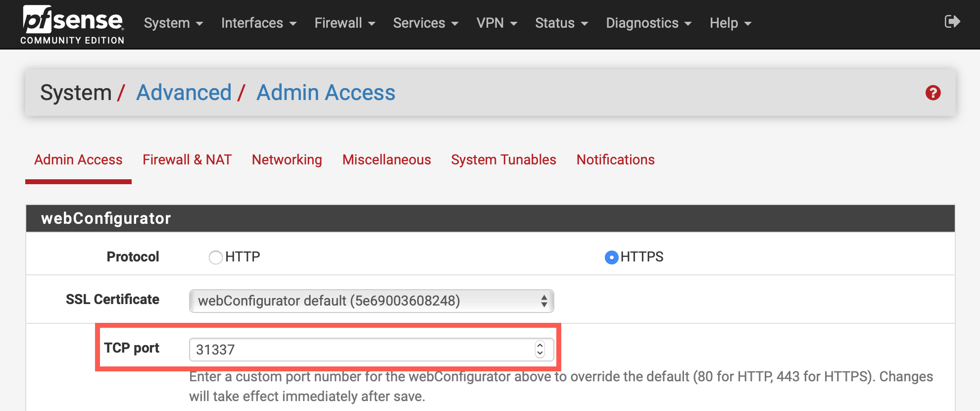The height and width of the screenshot is (411, 980).
Task: Click the logout icon in navbar
Action: pos(952,22)
